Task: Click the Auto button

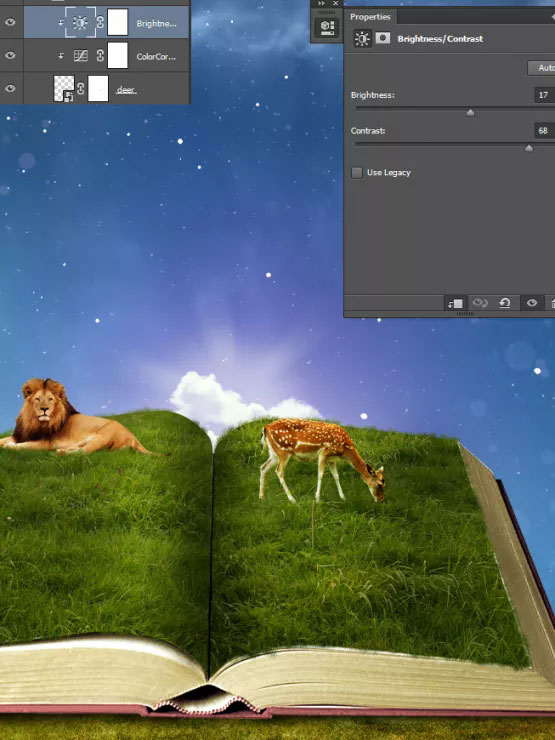Action: point(542,68)
